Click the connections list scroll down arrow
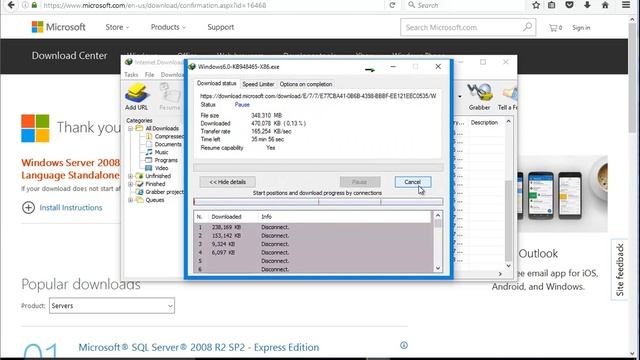The image size is (640, 360). point(438,268)
